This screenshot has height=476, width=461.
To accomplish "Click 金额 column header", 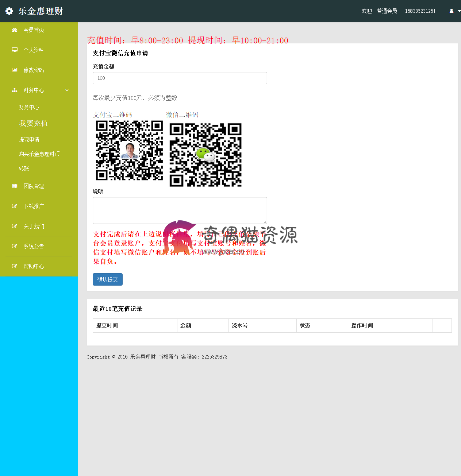I will click(x=186, y=325).
